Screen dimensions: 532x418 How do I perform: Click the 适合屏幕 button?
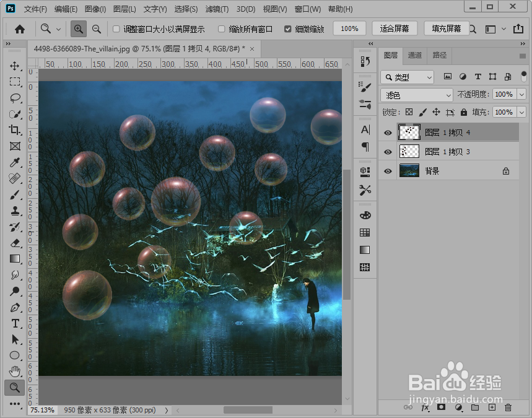point(395,28)
